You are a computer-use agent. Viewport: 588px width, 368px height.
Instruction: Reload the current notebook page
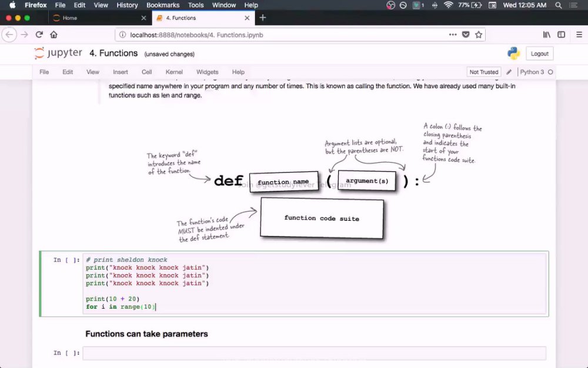(x=39, y=35)
